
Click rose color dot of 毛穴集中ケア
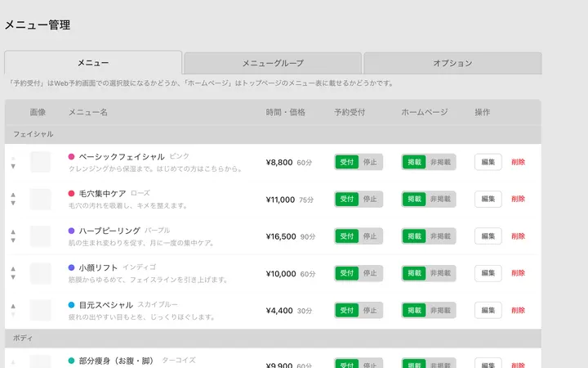[x=71, y=193]
